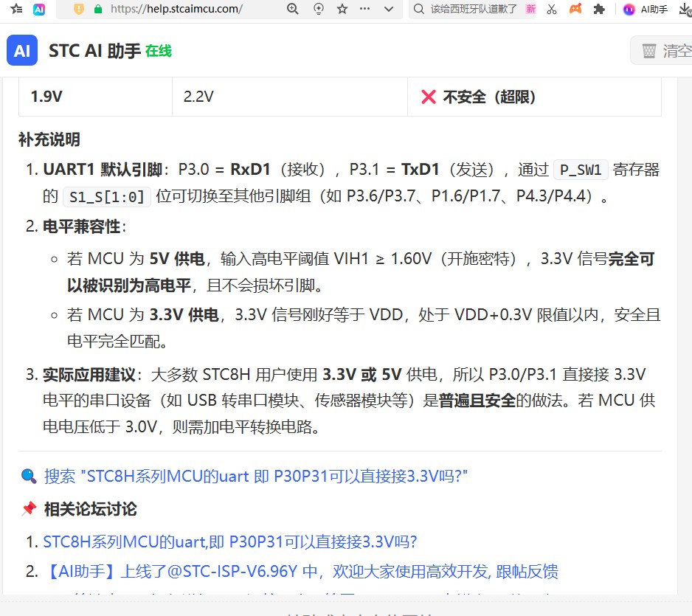Click the 5V 供电 bold text
The image size is (692, 616).
[177, 259]
